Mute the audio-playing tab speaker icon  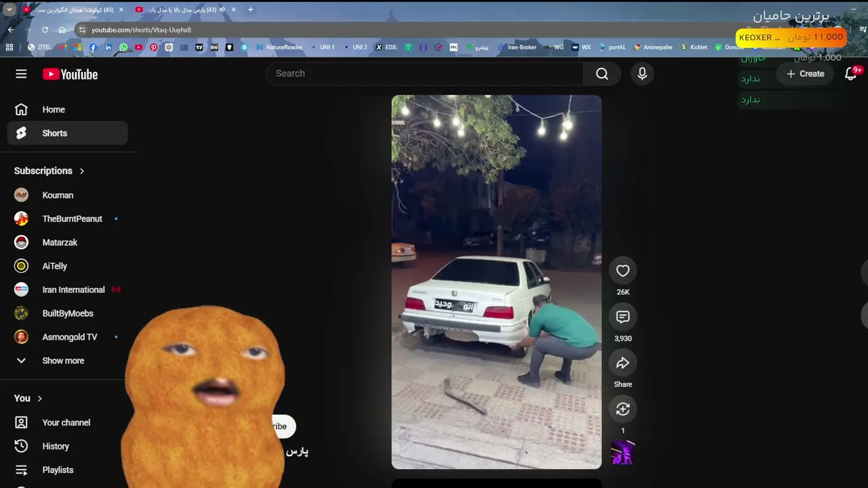tap(222, 9)
